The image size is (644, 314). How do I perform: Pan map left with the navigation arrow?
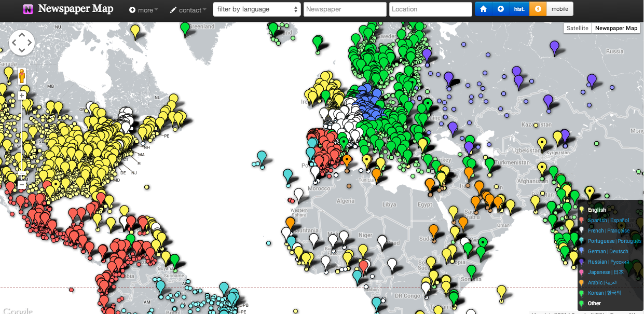pyautogui.click(x=14, y=43)
